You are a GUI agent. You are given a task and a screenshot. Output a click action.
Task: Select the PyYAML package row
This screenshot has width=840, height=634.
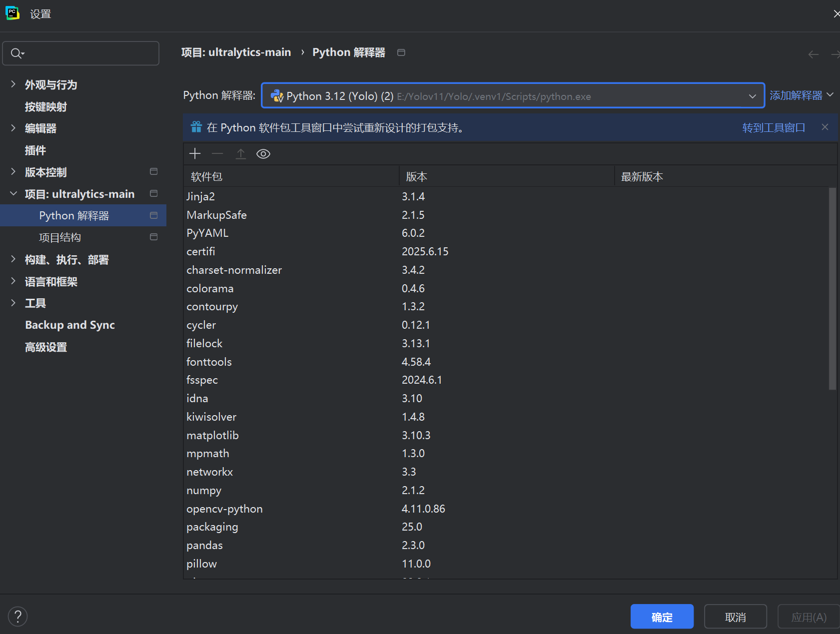[506, 233]
